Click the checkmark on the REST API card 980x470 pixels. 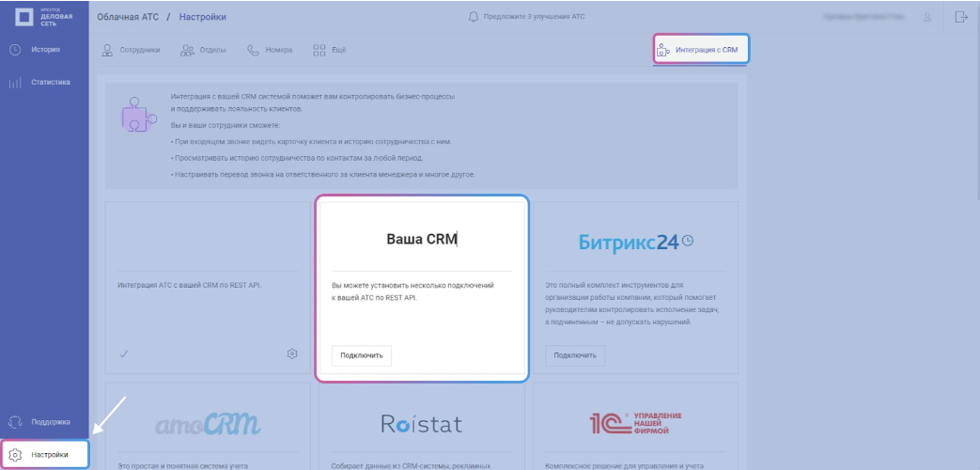(124, 354)
